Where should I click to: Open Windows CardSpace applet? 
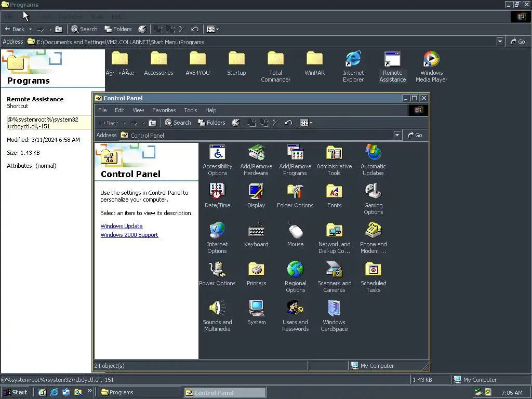coord(334,316)
